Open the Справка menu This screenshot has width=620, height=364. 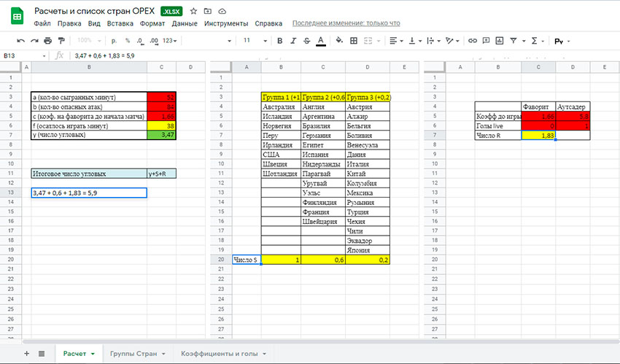(x=268, y=23)
